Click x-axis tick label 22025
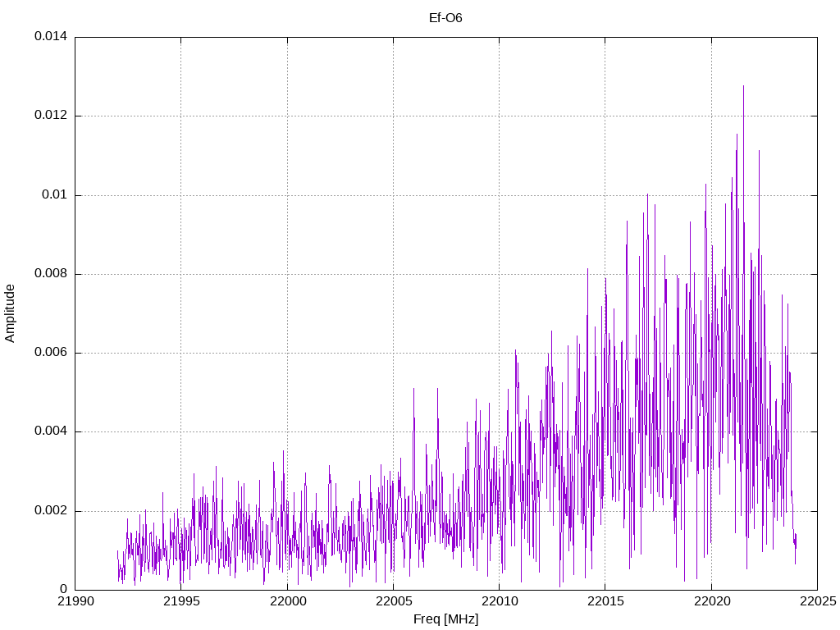Screen dimensions: 840x630 click(818, 601)
